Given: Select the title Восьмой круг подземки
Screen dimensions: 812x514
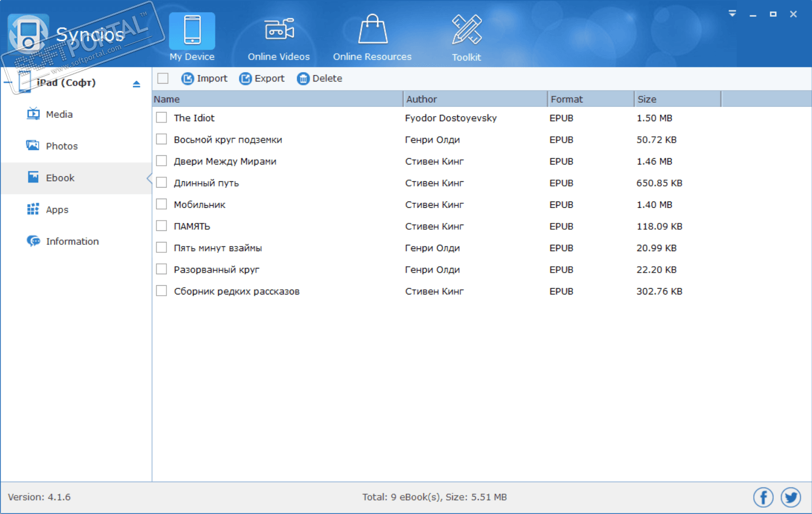Looking at the screenshot, I should point(228,140).
